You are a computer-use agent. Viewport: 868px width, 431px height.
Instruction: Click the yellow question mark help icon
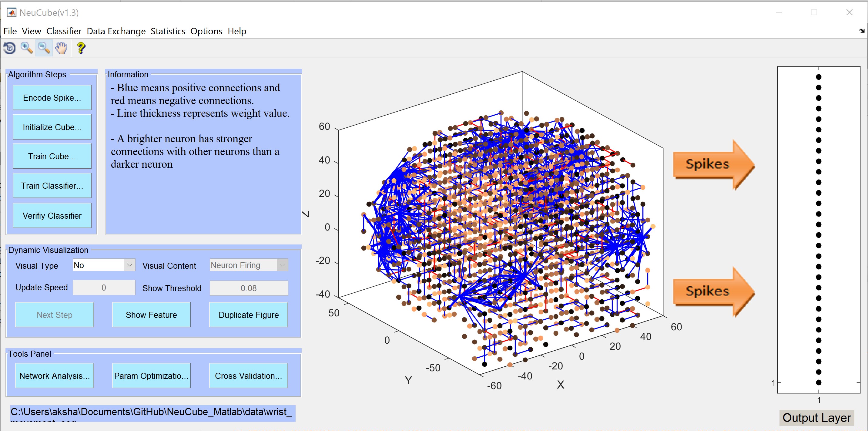click(x=81, y=48)
